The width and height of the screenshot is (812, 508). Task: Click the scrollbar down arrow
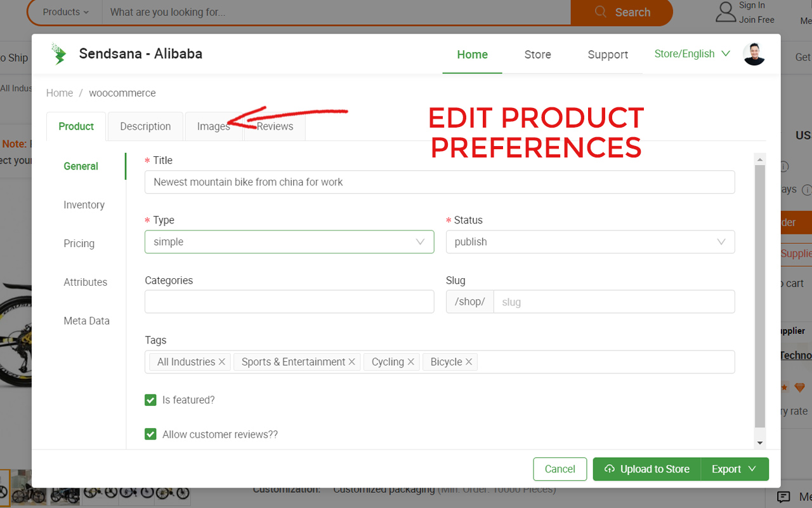pos(760,443)
